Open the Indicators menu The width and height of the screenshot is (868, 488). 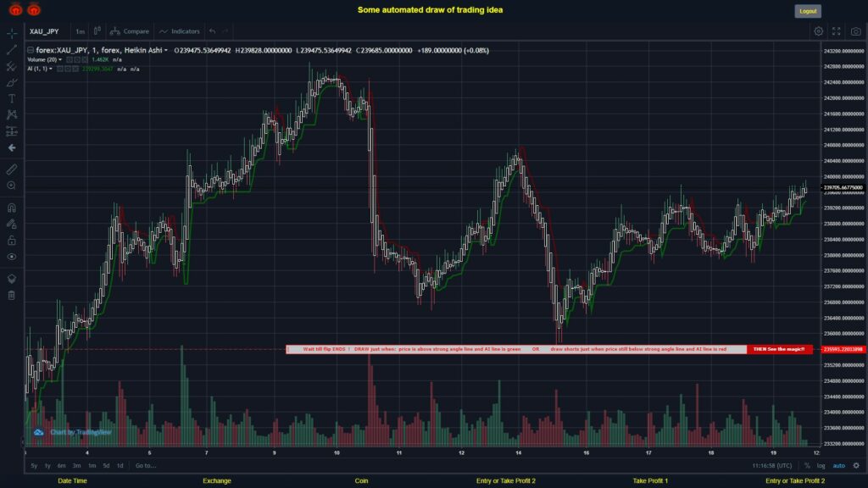click(x=180, y=31)
